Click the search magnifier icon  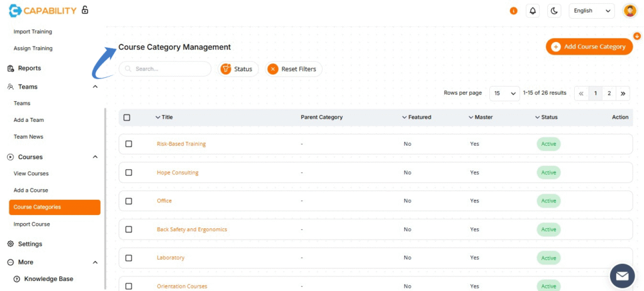[x=128, y=69]
